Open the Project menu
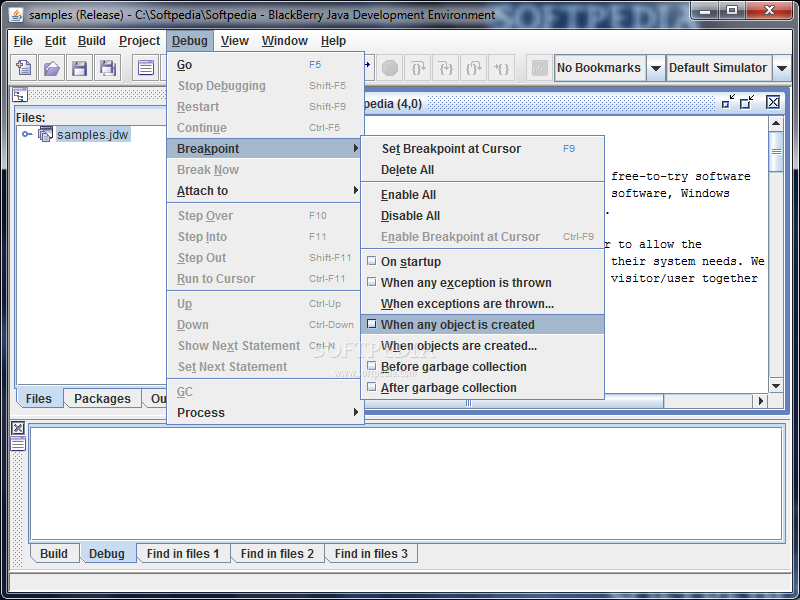The image size is (800, 600). [139, 41]
